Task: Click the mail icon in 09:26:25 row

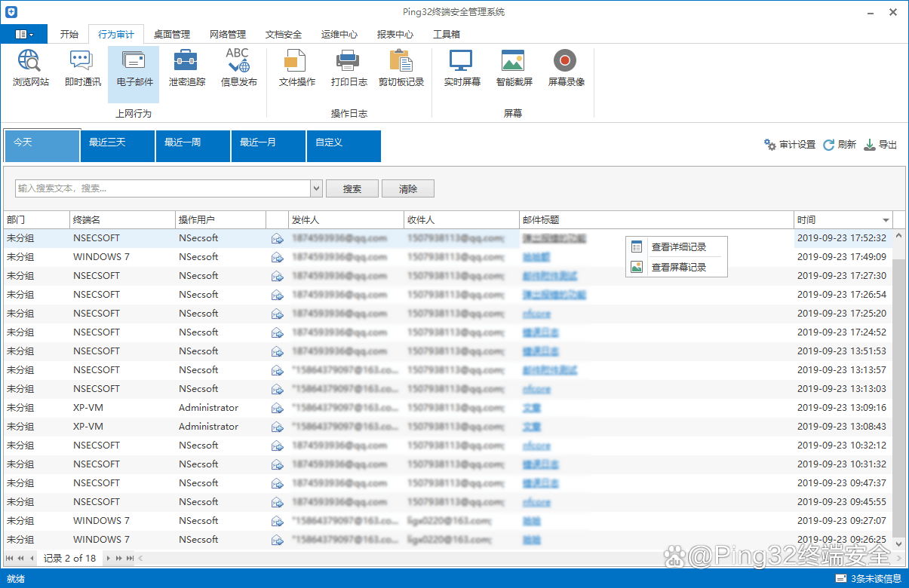Action: pyautogui.click(x=277, y=540)
